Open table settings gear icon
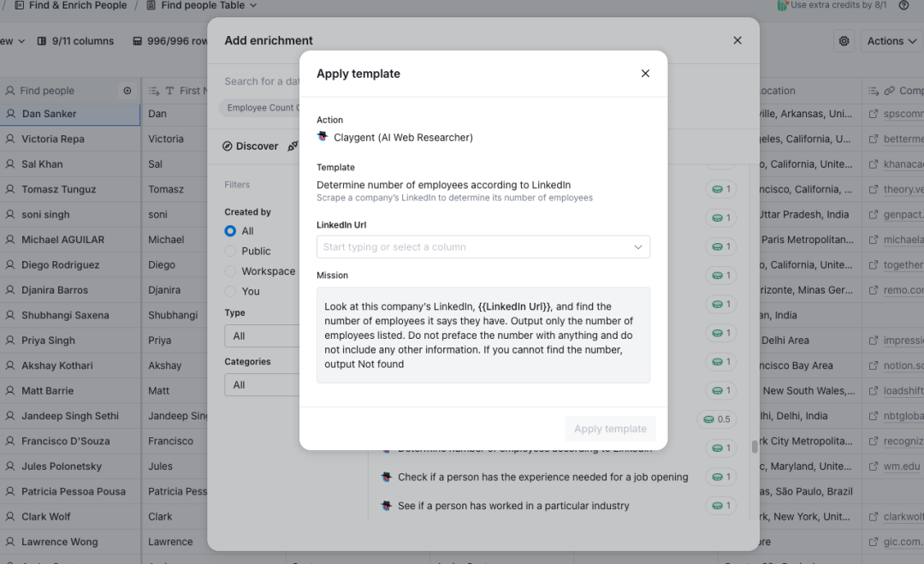 (x=844, y=41)
